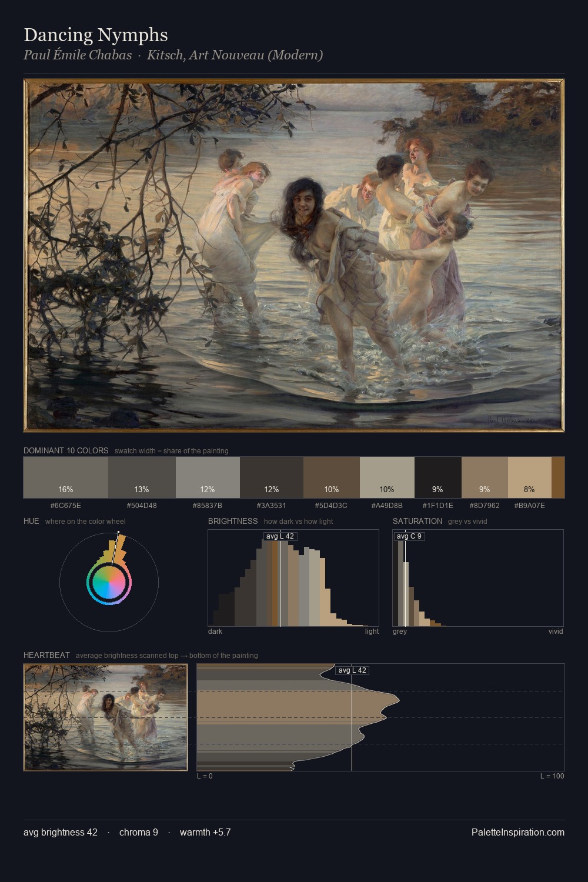588x882 pixels.
Task: Click the heartbeat brightness profile chart
Action: point(380,717)
